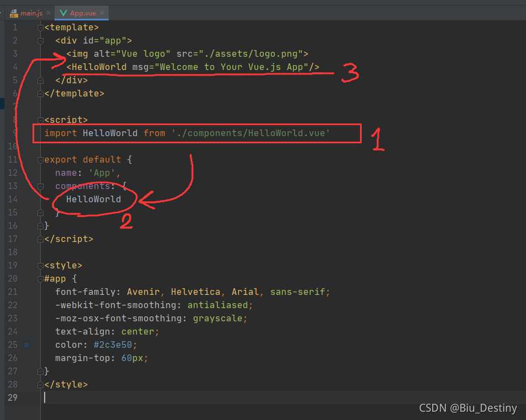This screenshot has height=420, width=526.
Task: Click line number 29 in the gutter
Action: pyautogui.click(x=13, y=397)
